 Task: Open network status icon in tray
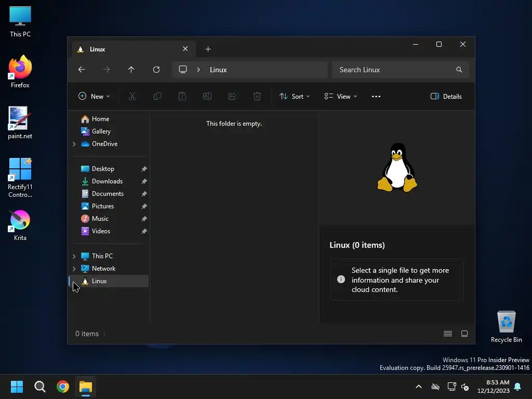click(x=451, y=387)
